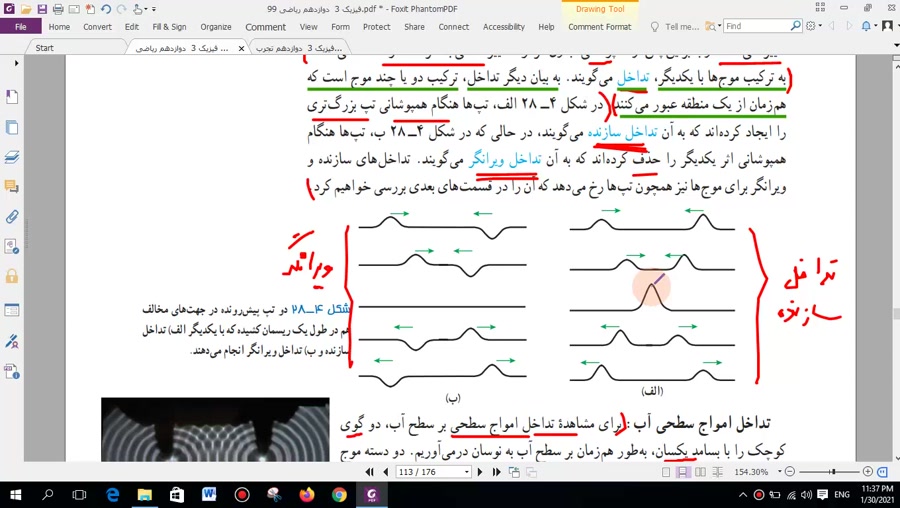Click the zoom slider handle
Viewport: 900px width, 508px height.
[x=833, y=471]
